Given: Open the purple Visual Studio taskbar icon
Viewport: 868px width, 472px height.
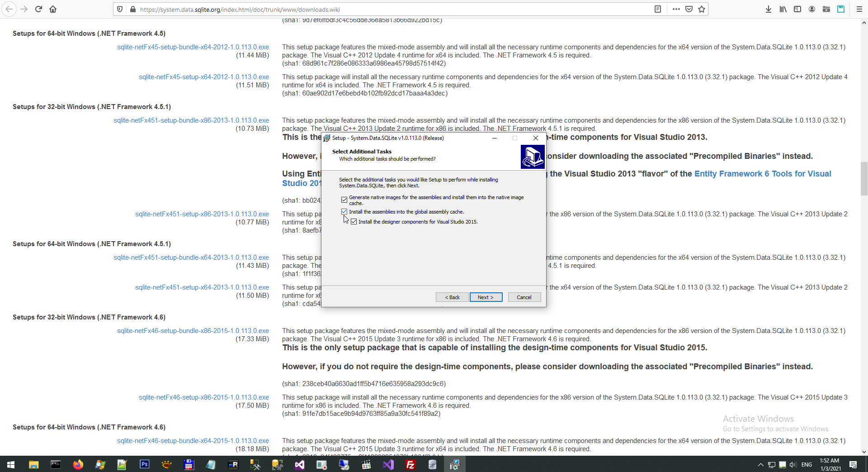Looking at the screenshot, I should click(388, 464).
